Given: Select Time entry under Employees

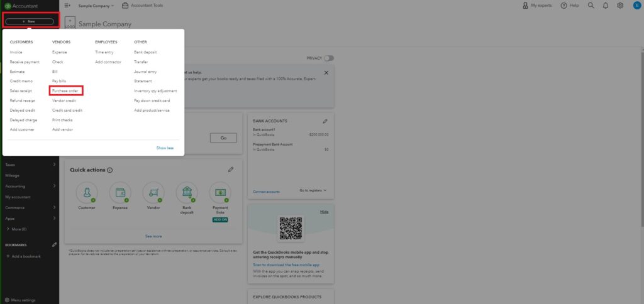Looking at the screenshot, I should 104,52.
